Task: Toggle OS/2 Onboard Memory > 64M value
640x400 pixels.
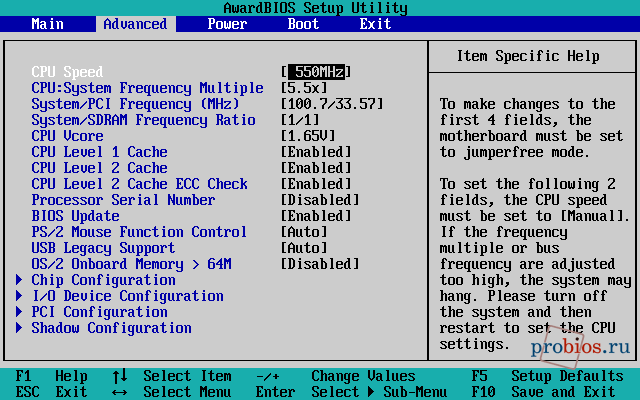Action: pos(320,264)
